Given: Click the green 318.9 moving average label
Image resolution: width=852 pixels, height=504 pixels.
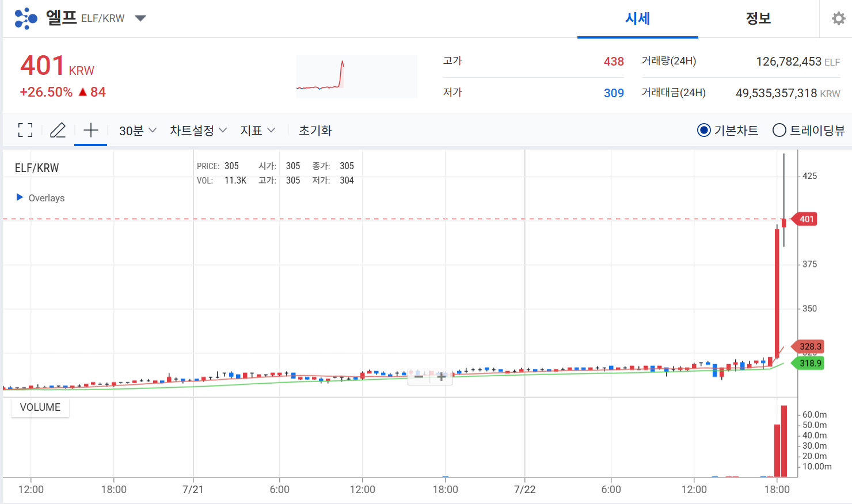Looking at the screenshot, I should [x=808, y=363].
